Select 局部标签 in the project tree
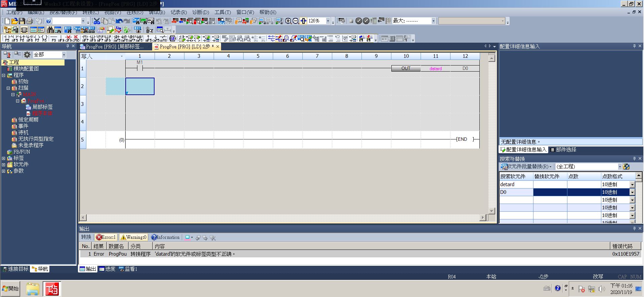 coord(42,107)
